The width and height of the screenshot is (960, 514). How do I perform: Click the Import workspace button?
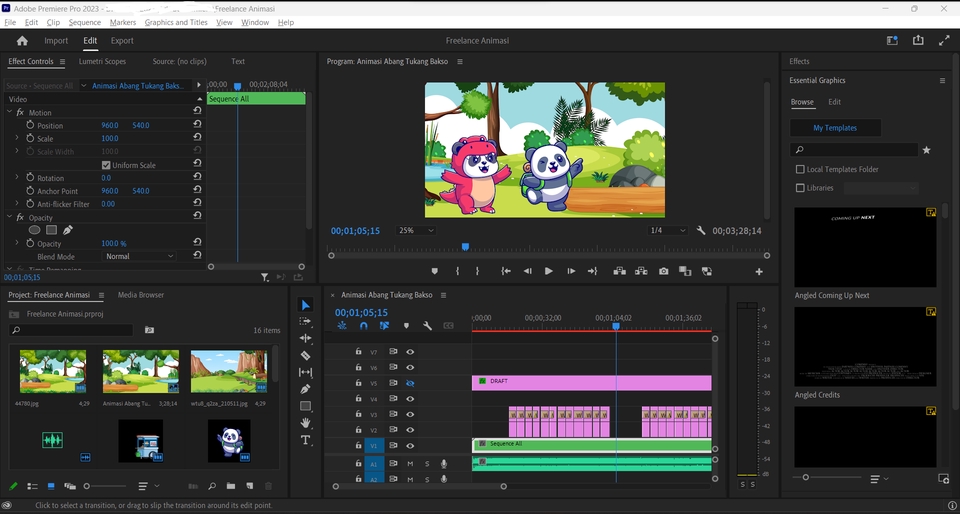56,41
